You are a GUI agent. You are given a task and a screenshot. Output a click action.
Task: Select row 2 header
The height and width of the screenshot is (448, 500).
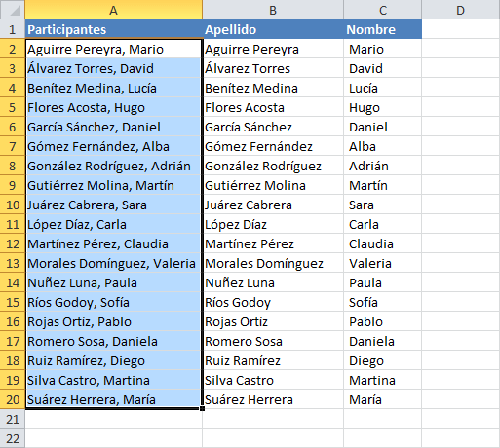coord(13,49)
